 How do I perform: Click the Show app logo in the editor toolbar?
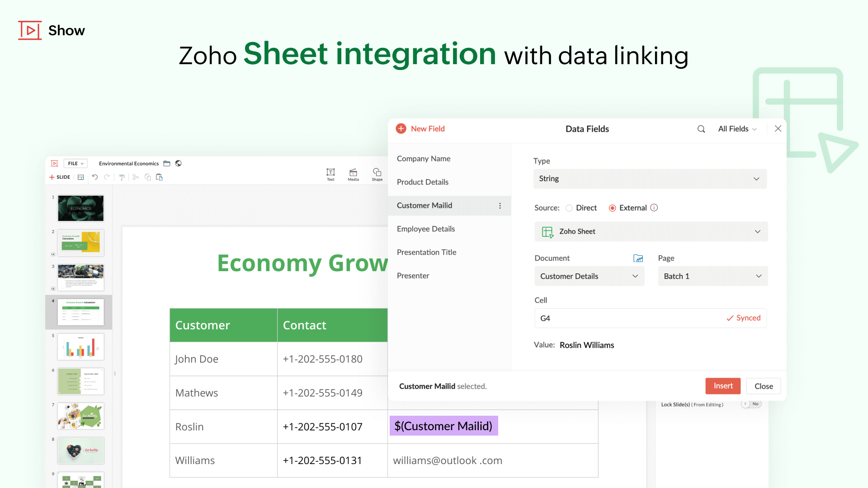(x=54, y=164)
